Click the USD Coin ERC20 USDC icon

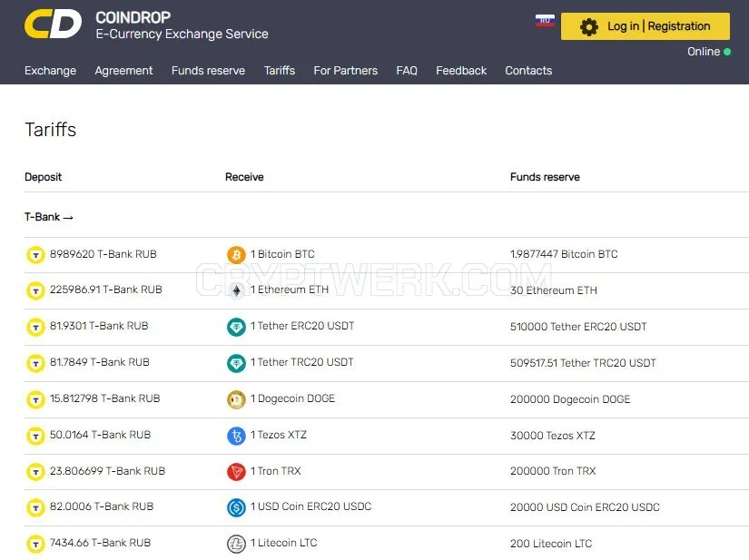pos(236,507)
